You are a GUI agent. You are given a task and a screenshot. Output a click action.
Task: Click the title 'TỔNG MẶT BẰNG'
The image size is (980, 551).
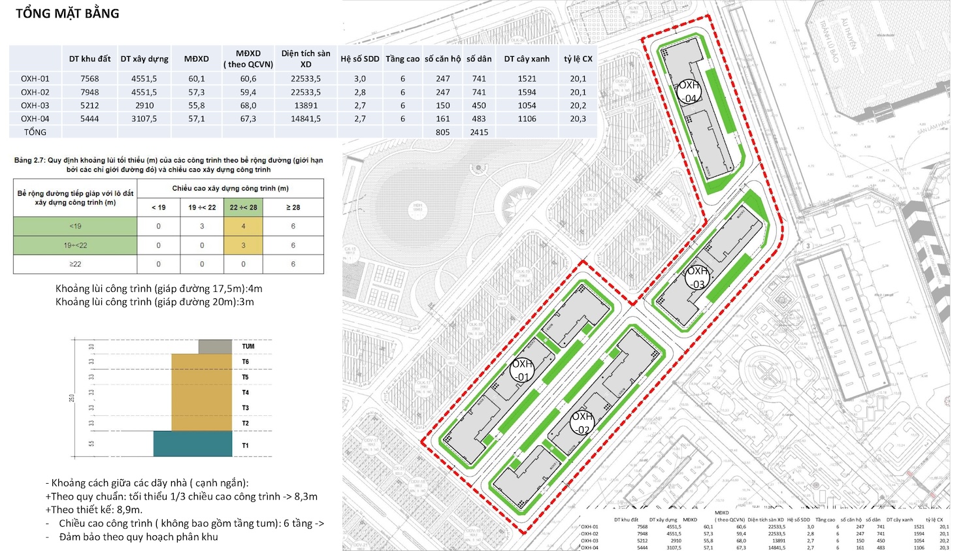point(67,13)
